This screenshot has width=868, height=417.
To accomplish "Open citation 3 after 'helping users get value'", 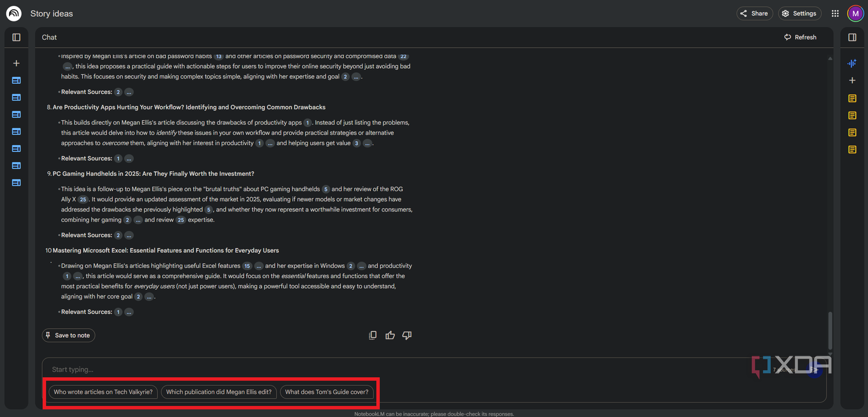I will 356,143.
